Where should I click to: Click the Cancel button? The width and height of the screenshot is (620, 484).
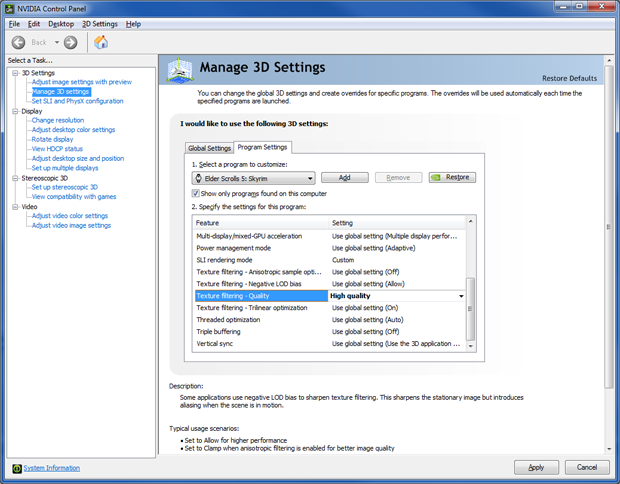point(587,467)
